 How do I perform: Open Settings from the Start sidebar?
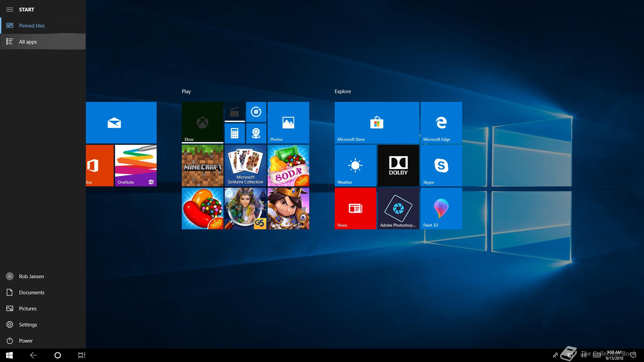tap(43, 324)
